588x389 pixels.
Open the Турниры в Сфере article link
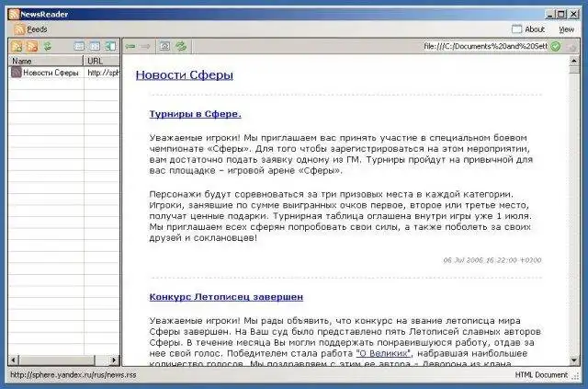195,114
